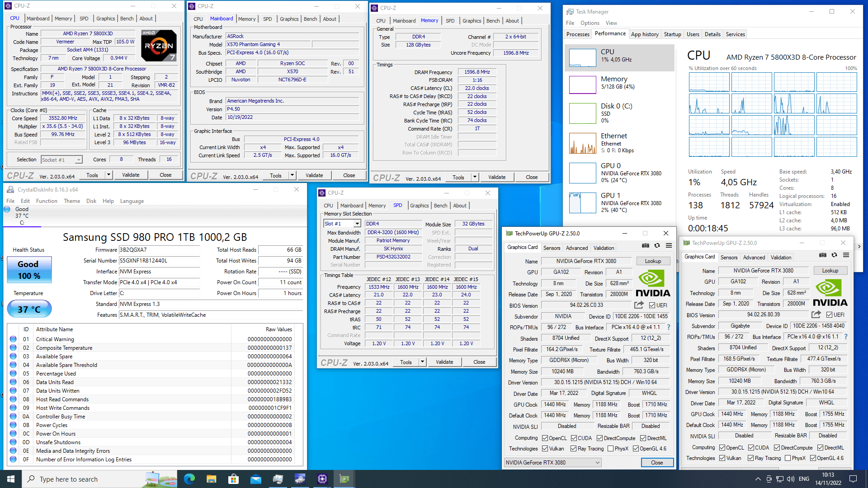Switch to the App history tab in Task Manager

pyautogui.click(x=645, y=34)
